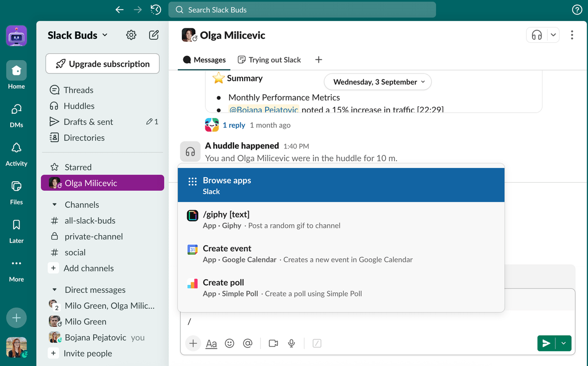
Task: Collapse the Channels section
Action: pyautogui.click(x=54, y=205)
